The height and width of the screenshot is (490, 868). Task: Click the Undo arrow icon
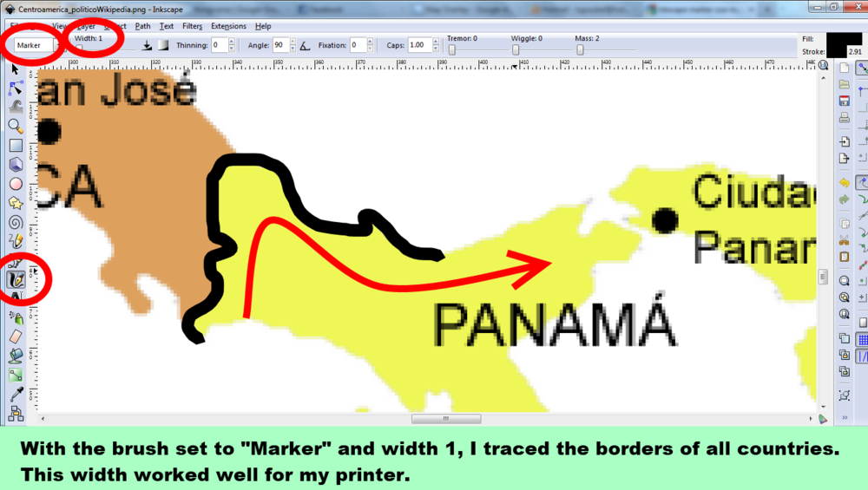(x=845, y=183)
